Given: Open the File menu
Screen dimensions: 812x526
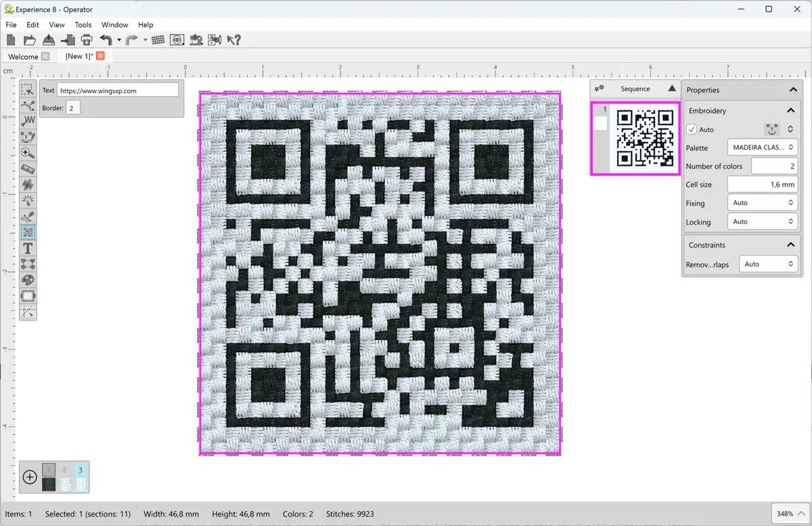Looking at the screenshot, I should pos(11,25).
